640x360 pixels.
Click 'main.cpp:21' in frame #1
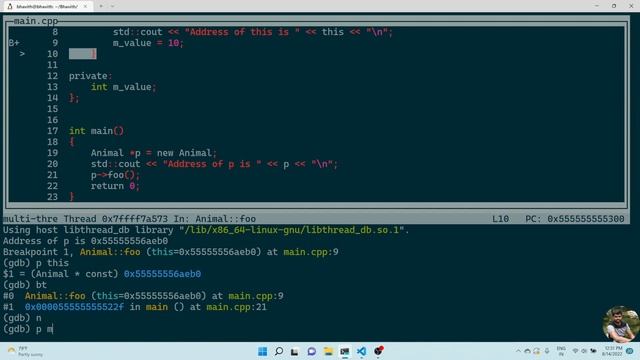click(236, 307)
